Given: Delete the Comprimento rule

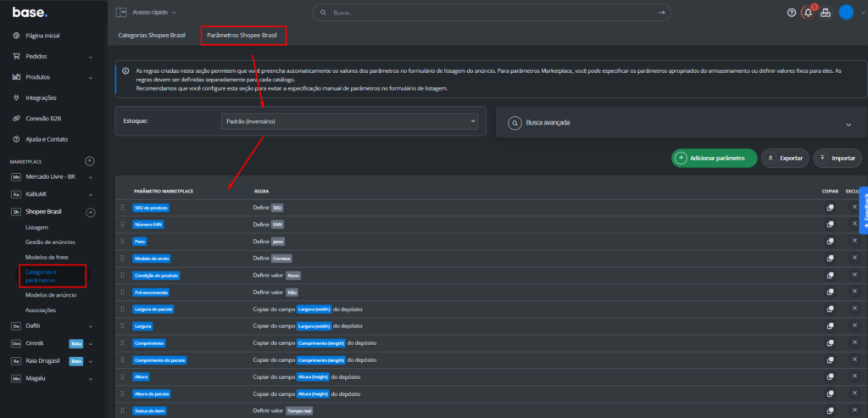Looking at the screenshot, I should click(x=854, y=343).
